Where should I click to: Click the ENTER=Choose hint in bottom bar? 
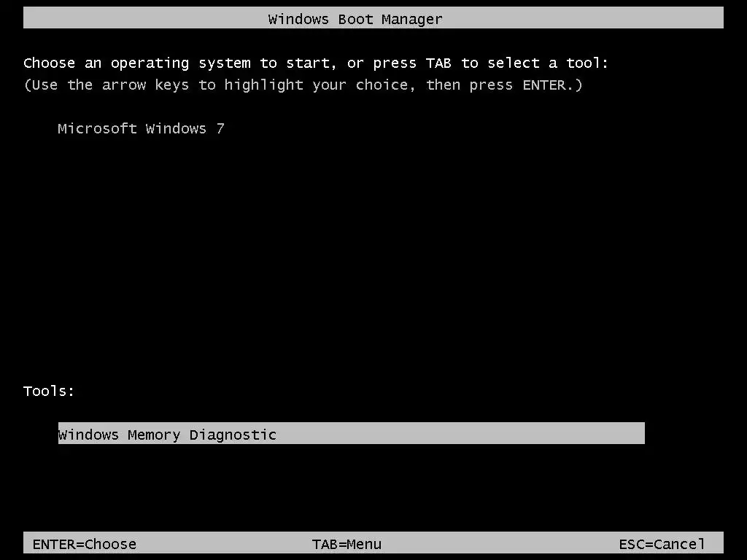pyautogui.click(x=85, y=544)
